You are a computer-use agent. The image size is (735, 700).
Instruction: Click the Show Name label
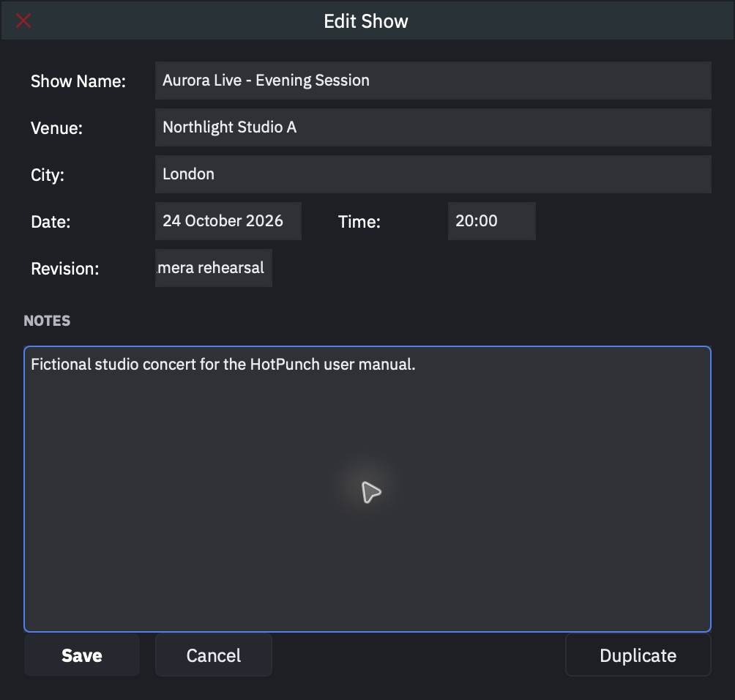pyautogui.click(x=78, y=81)
